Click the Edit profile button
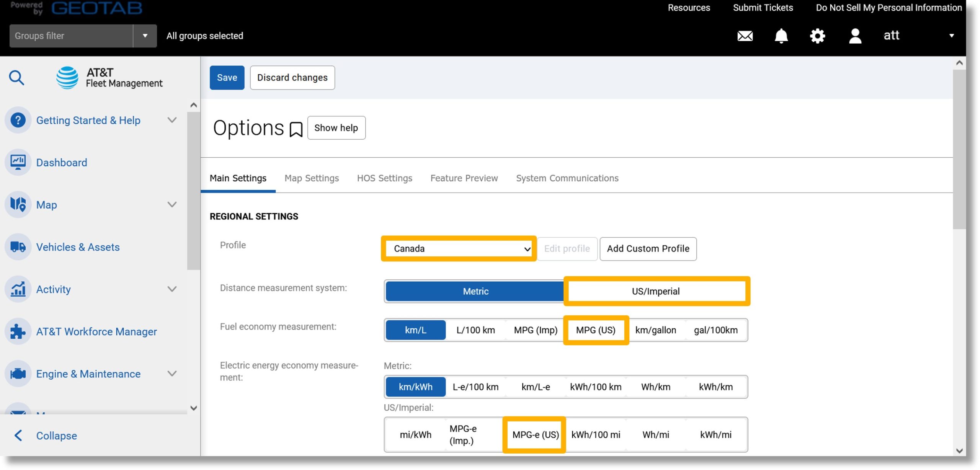This screenshot has height=470, width=980. (x=567, y=249)
